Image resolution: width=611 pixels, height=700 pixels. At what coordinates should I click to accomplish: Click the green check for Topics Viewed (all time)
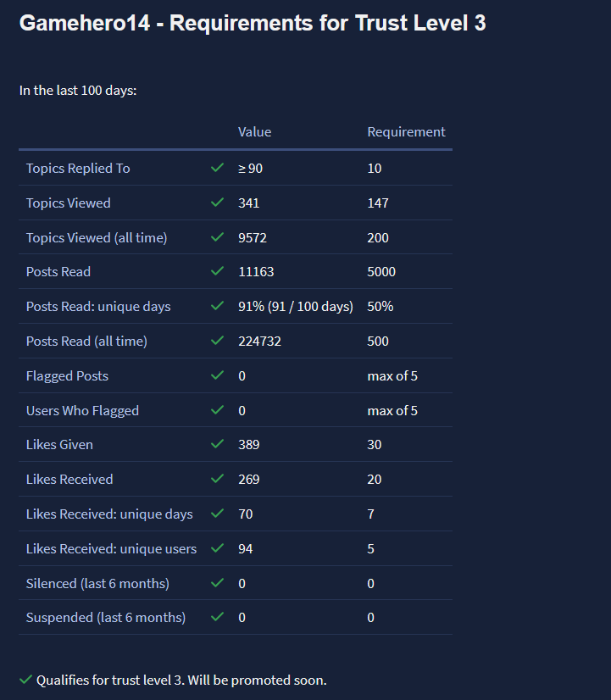(x=217, y=237)
